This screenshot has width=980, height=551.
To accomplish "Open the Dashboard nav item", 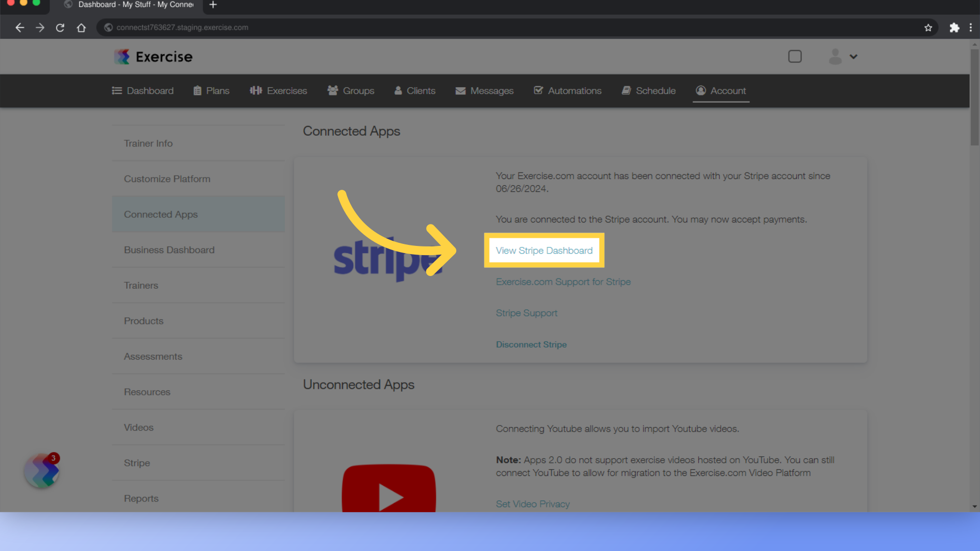I will coord(143,91).
